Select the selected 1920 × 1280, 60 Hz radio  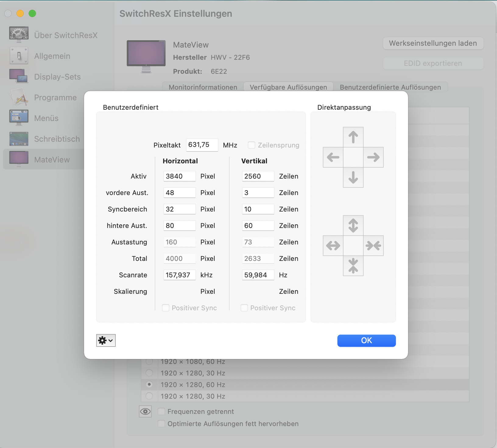pos(149,384)
